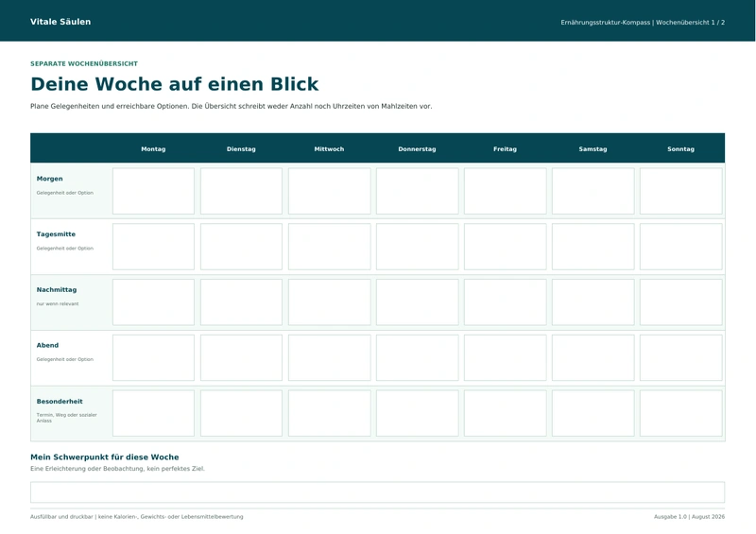
Task: Click the Morgen field for Mittwoch
Action: [x=329, y=191]
